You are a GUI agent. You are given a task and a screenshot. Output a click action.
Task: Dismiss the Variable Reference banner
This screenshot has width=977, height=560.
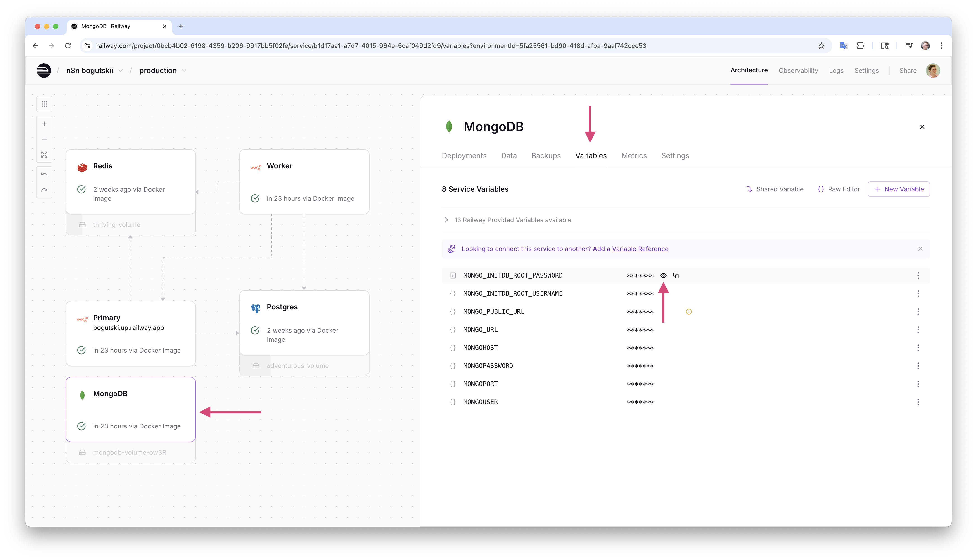point(920,249)
